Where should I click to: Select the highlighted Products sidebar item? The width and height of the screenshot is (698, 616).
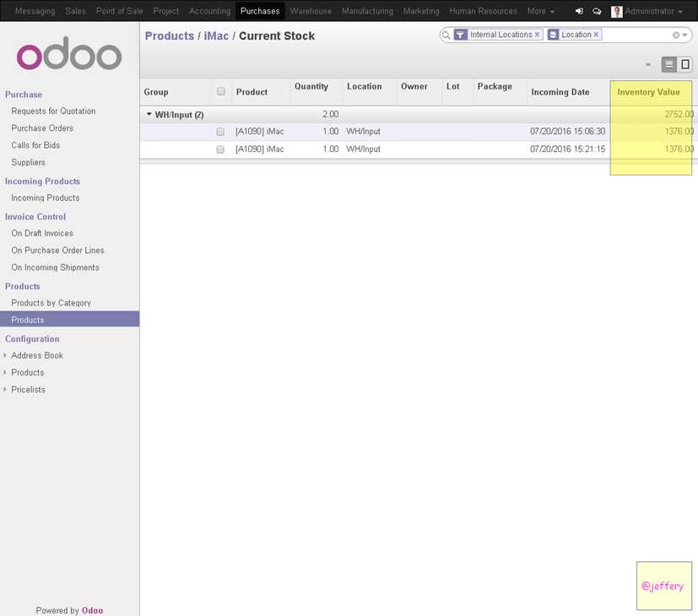tap(69, 319)
